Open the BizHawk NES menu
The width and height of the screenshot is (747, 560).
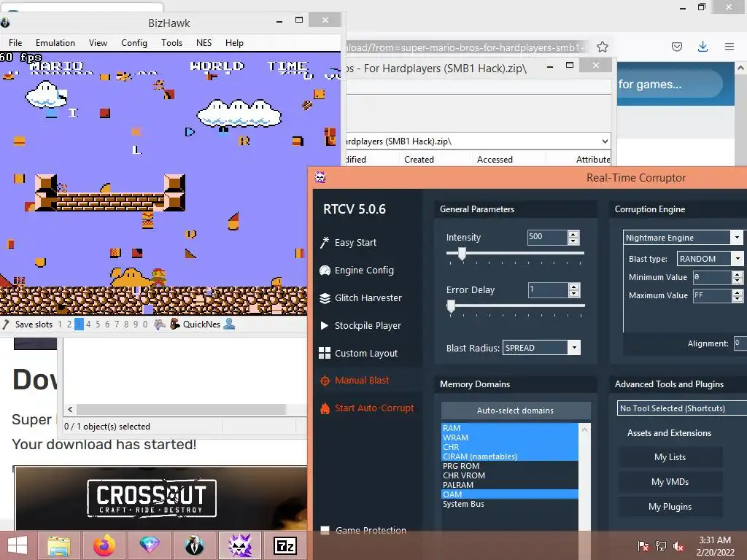tap(204, 43)
